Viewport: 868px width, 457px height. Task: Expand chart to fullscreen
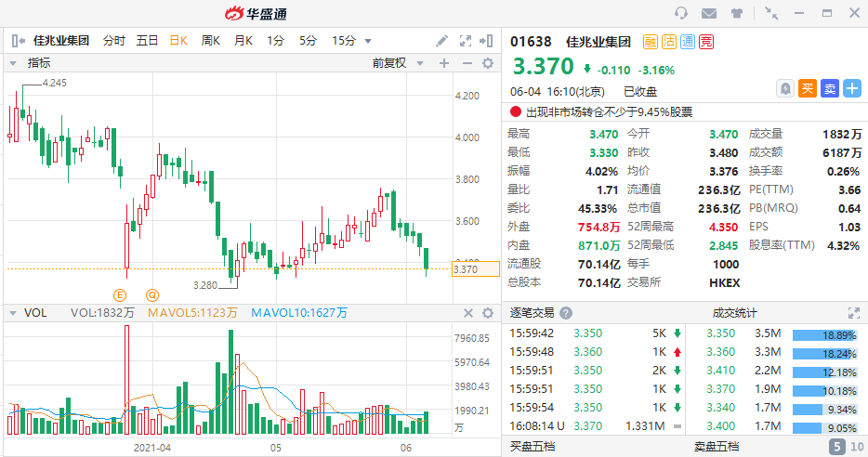pyautogui.click(x=466, y=40)
